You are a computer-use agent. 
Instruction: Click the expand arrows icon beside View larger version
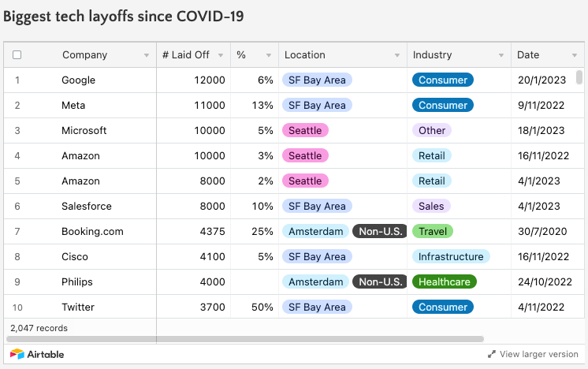coord(492,354)
